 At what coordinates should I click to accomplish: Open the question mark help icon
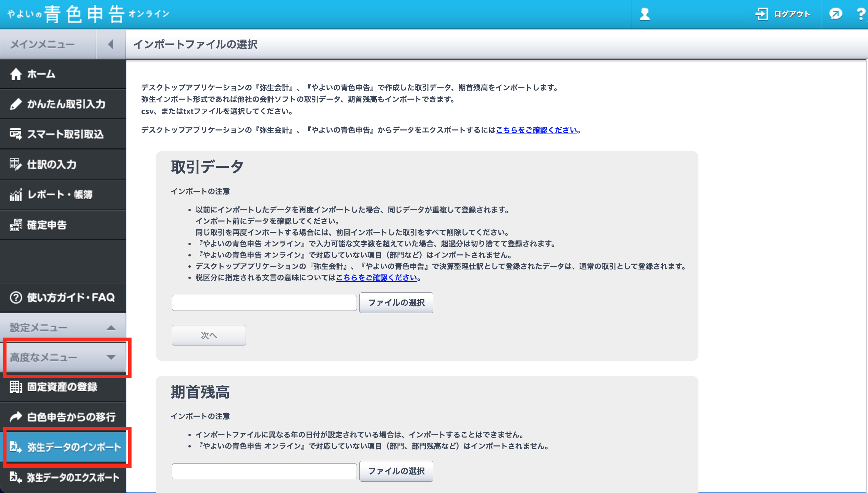point(861,14)
